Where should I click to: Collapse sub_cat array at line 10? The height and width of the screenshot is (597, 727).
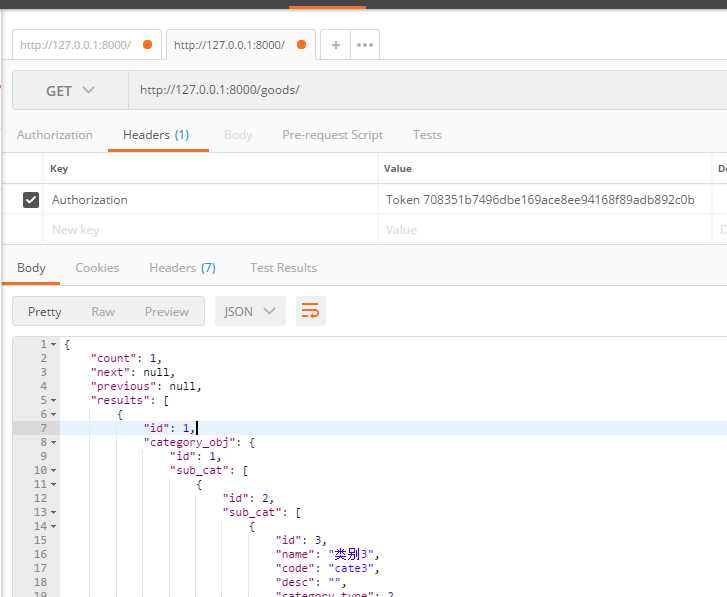pyautogui.click(x=53, y=470)
